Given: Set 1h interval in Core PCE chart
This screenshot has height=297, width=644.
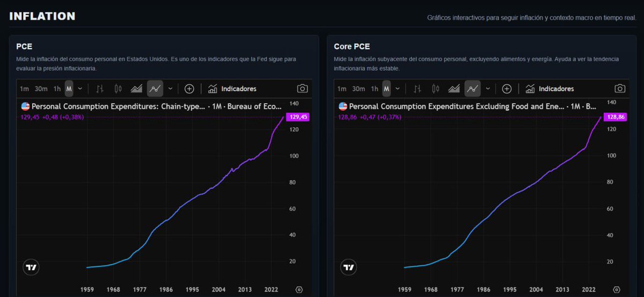Looking at the screenshot, I should point(375,89).
